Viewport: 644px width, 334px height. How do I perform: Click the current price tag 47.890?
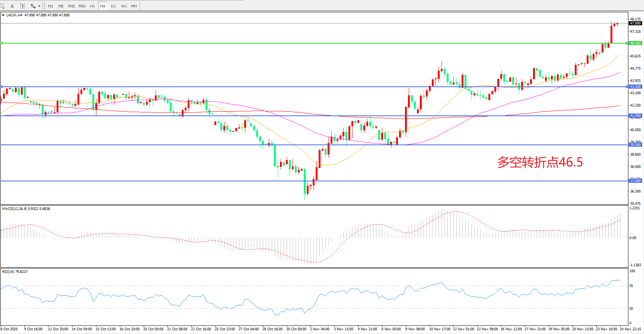(x=635, y=23)
